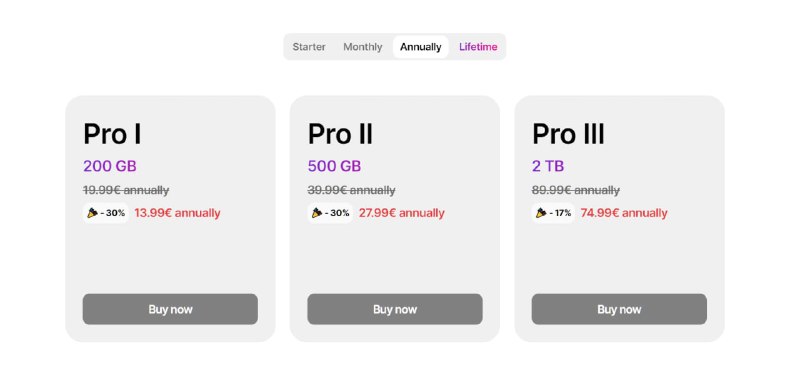Open the Lifetime plans tab

pyautogui.click(x=478, y=47)
